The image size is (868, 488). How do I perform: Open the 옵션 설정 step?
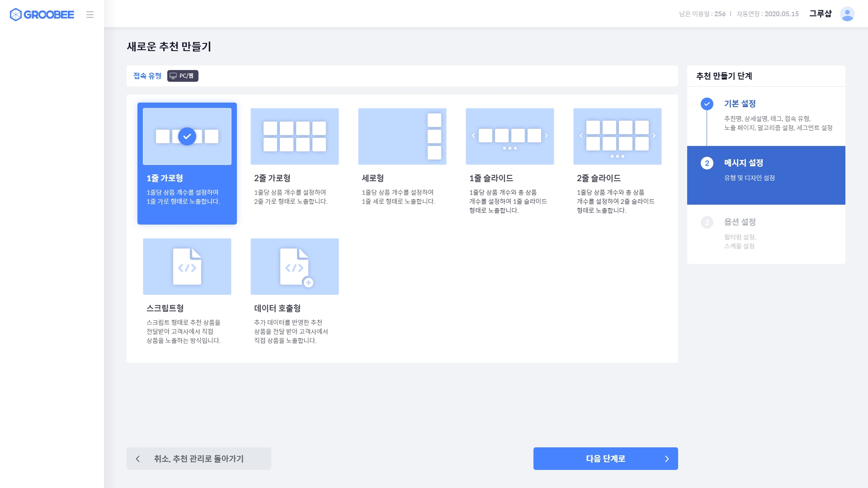click(x=740, y=222)
